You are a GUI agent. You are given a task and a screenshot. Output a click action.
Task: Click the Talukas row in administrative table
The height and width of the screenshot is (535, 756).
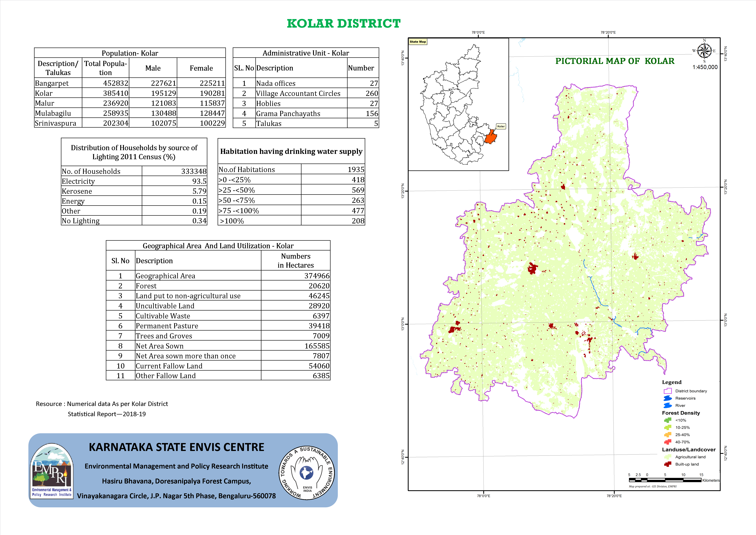point(306,124)
